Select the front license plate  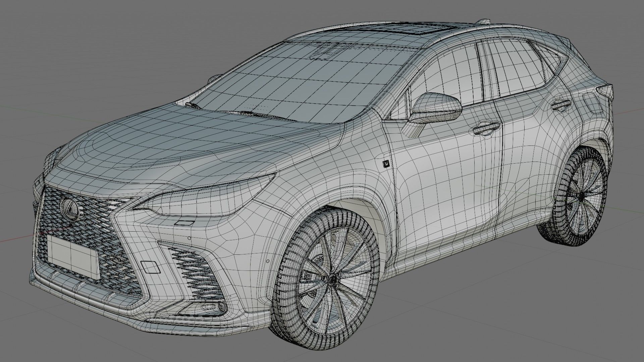click(73, 256)
